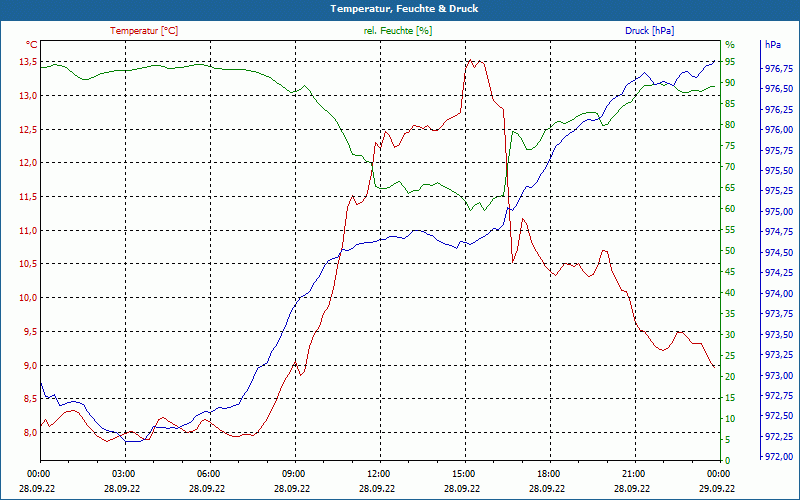800x500 pixels.
Task: Click the 75 humidity axis value
Action: pos(730,146)
